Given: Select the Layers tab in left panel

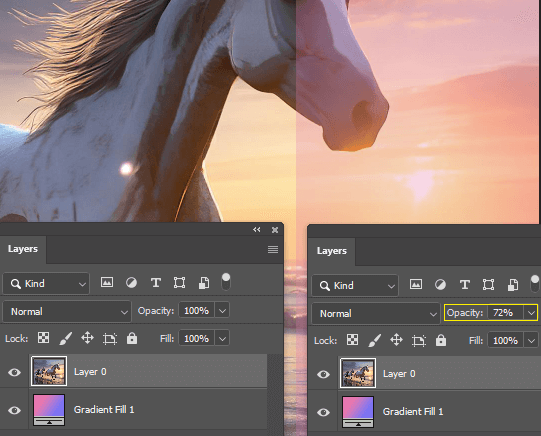Looking at the screenshot, I should pos(23,249).
